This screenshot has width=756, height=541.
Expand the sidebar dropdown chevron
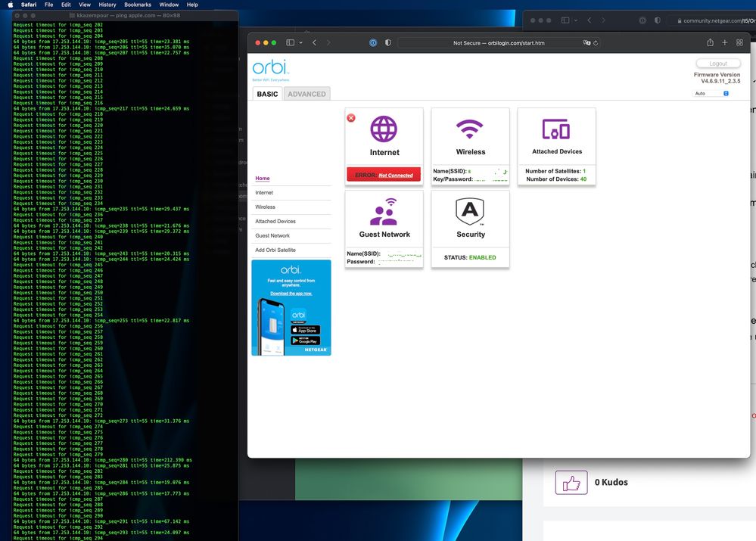click(x=300, y=43)
